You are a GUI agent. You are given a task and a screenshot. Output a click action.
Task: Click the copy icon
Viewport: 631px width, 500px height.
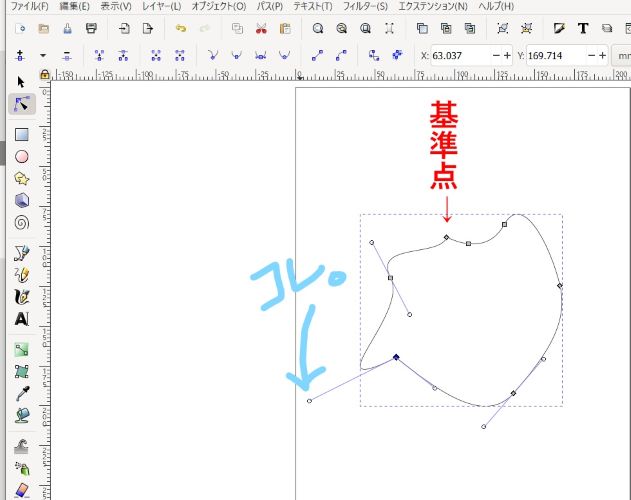click(x=237, y=28)
